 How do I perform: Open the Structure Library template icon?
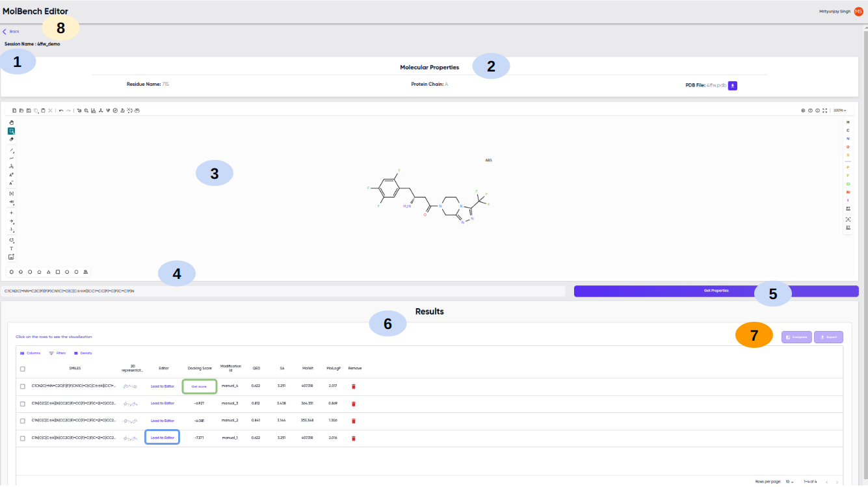click(85, 272)
